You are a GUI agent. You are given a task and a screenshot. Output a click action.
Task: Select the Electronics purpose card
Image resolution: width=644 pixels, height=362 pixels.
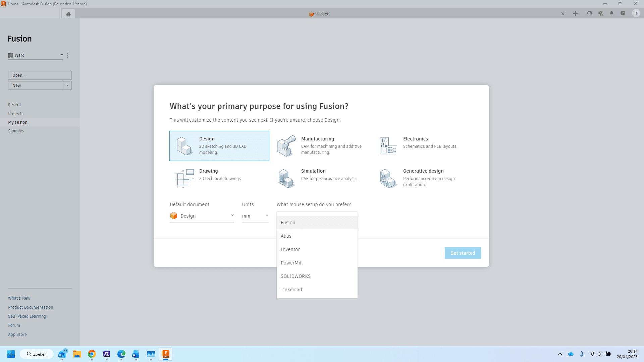[x=423, y=146]
